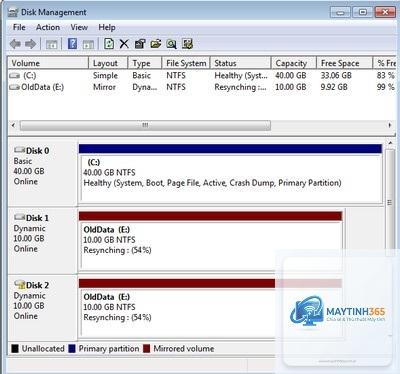400x374 pixels.
Task: Sort by the Capacity column header
Action: coord(294,63)
